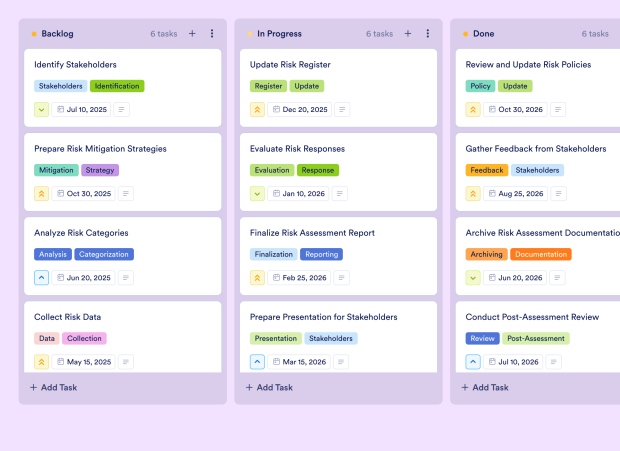Click description icon on Evaluate Risk Responses card
The height and width of the screenshot is (451, 620).
tap(342, 194)
